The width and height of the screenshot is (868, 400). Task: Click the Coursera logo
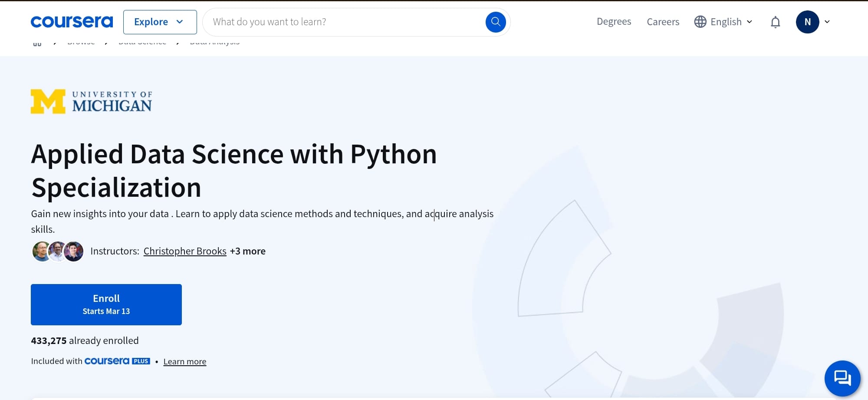pyautogui.click(x=72, y=22)
